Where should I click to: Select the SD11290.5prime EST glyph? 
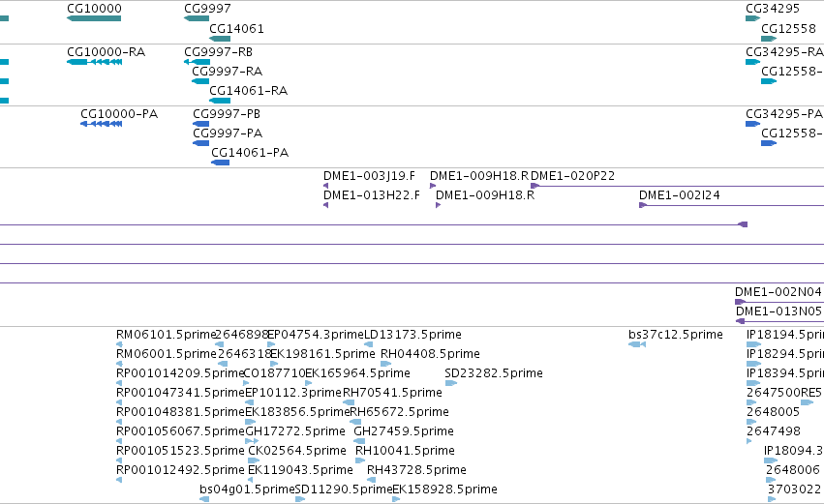pos(300,499)
